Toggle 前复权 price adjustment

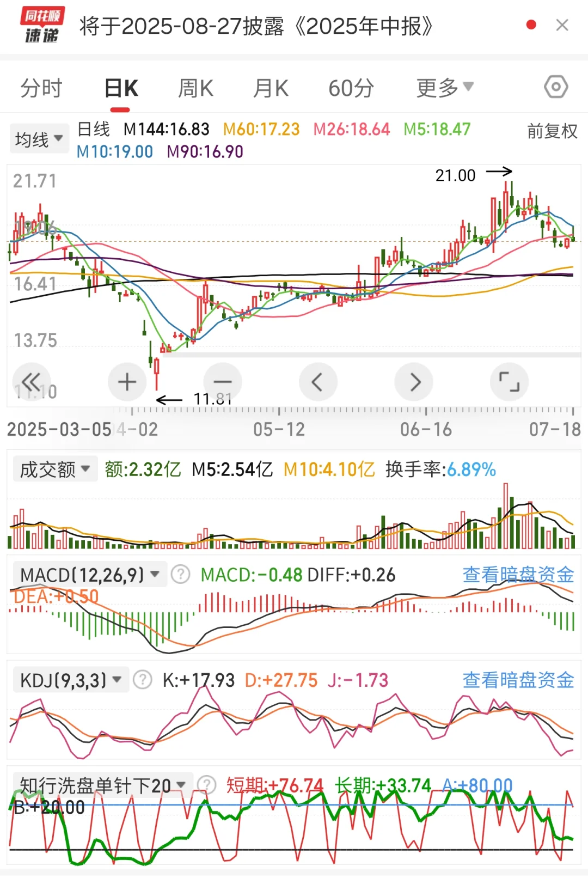552,131
